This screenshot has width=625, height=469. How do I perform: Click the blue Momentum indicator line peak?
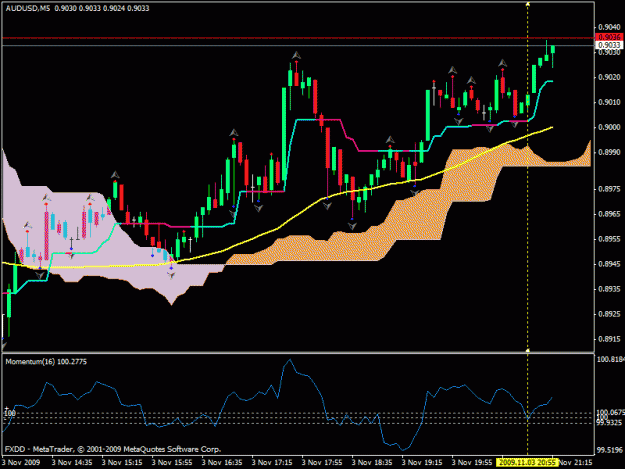coord(290,360)
